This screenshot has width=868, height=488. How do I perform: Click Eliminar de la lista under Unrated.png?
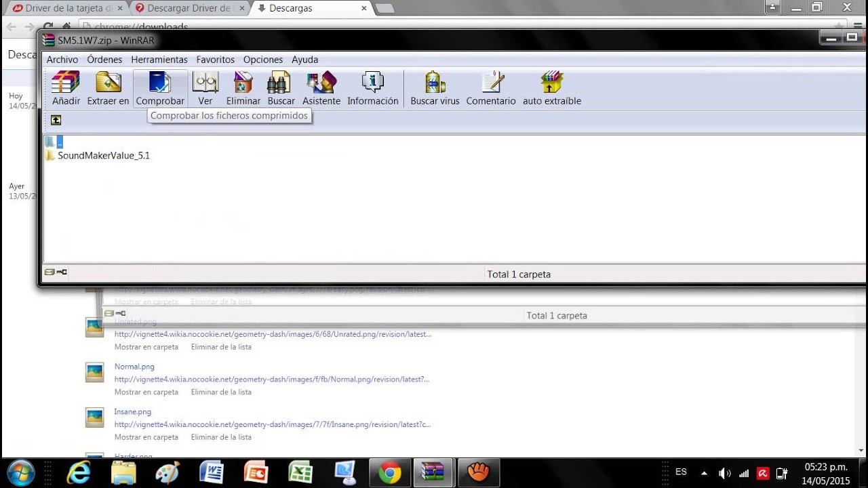[221, 347]
